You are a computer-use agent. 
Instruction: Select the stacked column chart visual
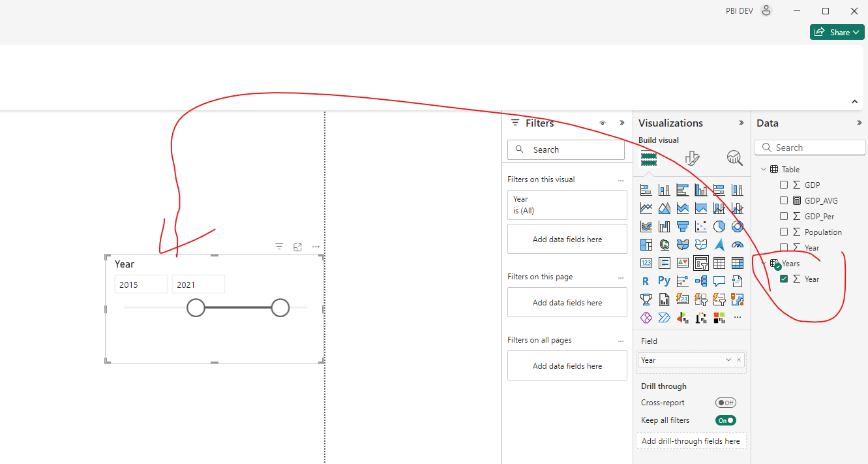665,190
